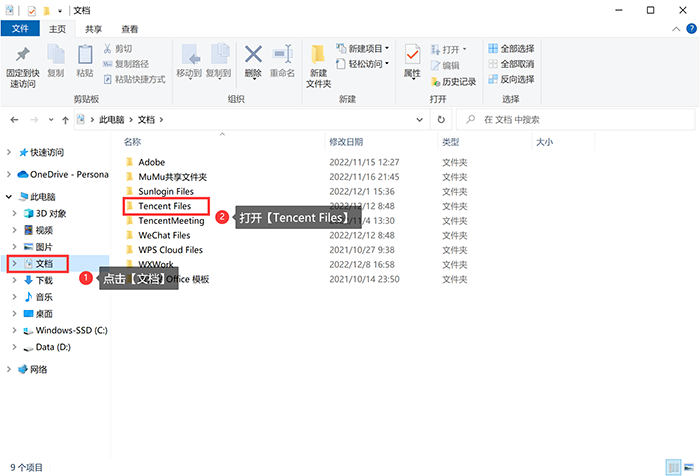Image resolution: width=700 pixels, height=476 pixels.
Task: Select Data (D:) drive in navigation pane
Action: click(53, 347)
